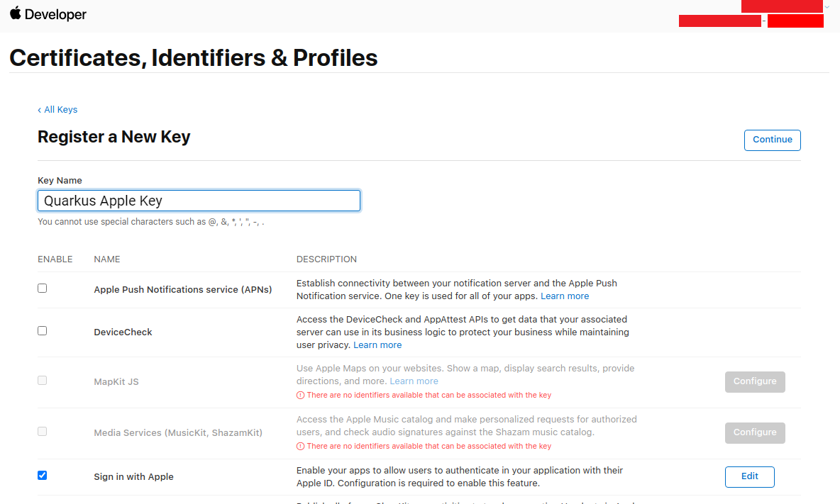Click Edit for Sign in with Apple
The height and width of the screenshot is (504, 840).
(749, 477)
